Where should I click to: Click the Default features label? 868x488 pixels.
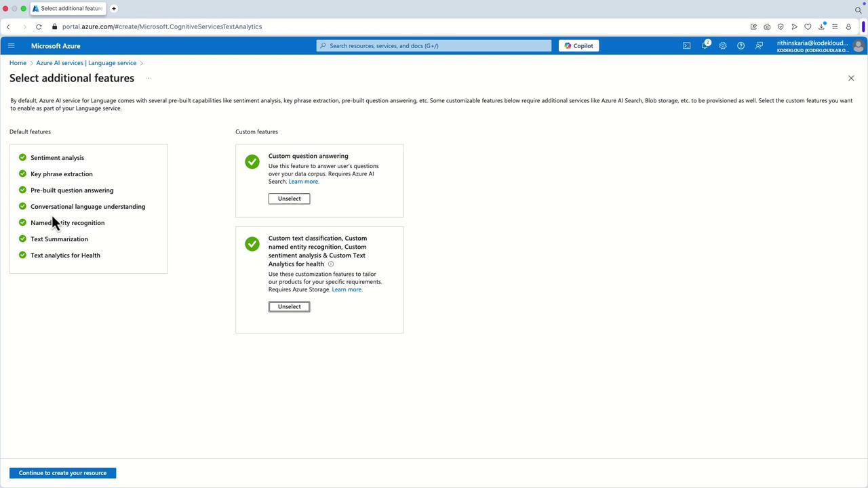pyautogui.click(x=30, y=131)
